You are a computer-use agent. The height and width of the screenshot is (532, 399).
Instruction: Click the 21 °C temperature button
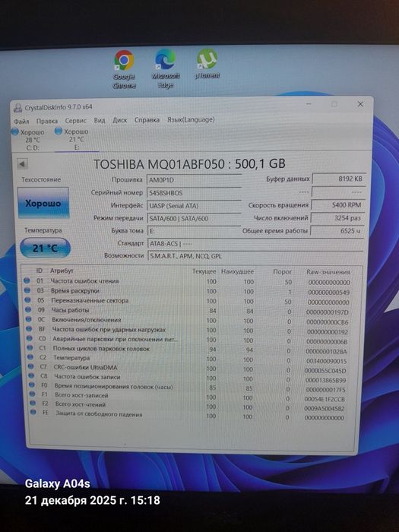click(45, 248)
